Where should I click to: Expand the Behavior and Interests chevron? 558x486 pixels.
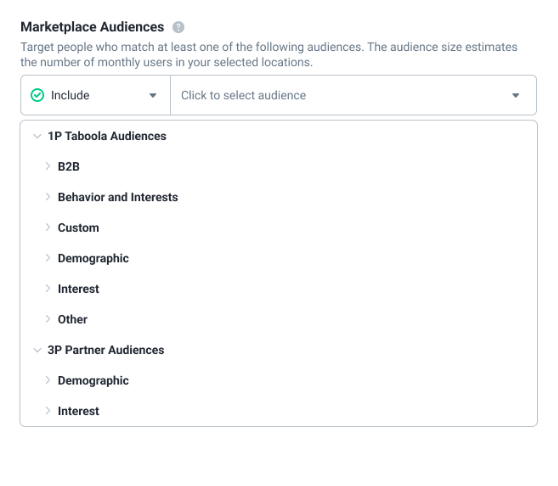pos(48,197)
